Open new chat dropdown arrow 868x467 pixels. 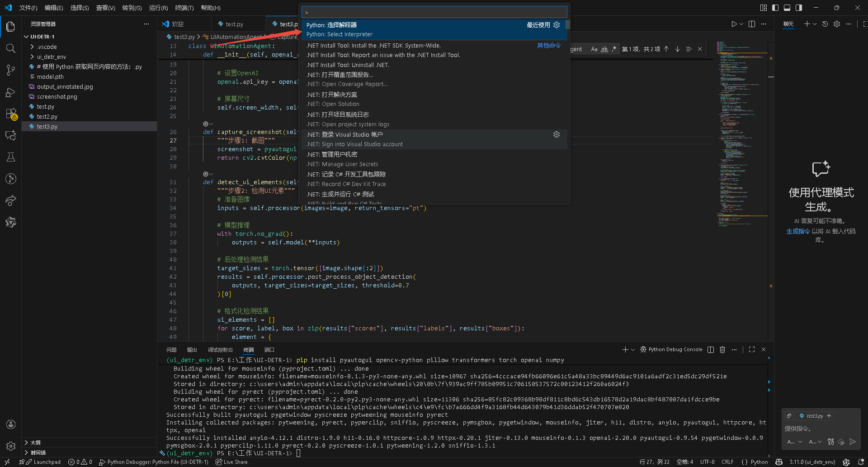point(815,24)
